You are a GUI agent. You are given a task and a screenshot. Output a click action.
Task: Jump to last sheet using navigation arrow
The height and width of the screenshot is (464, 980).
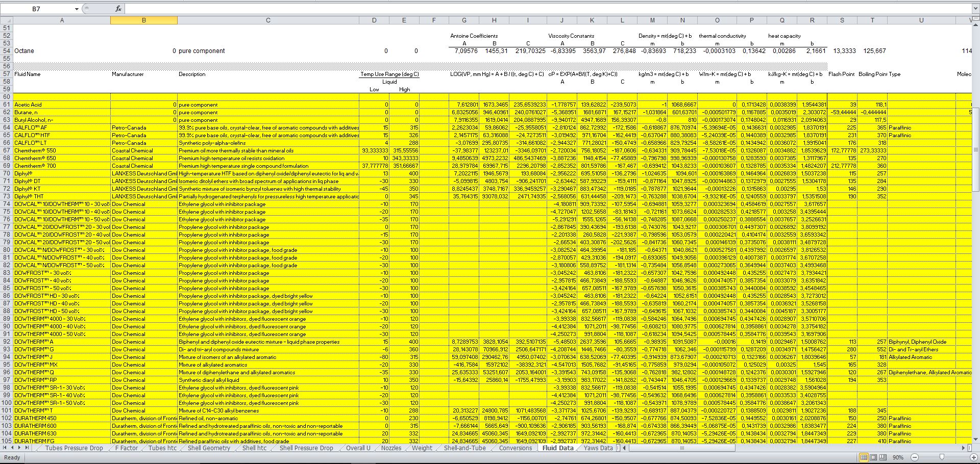[27, 448]
